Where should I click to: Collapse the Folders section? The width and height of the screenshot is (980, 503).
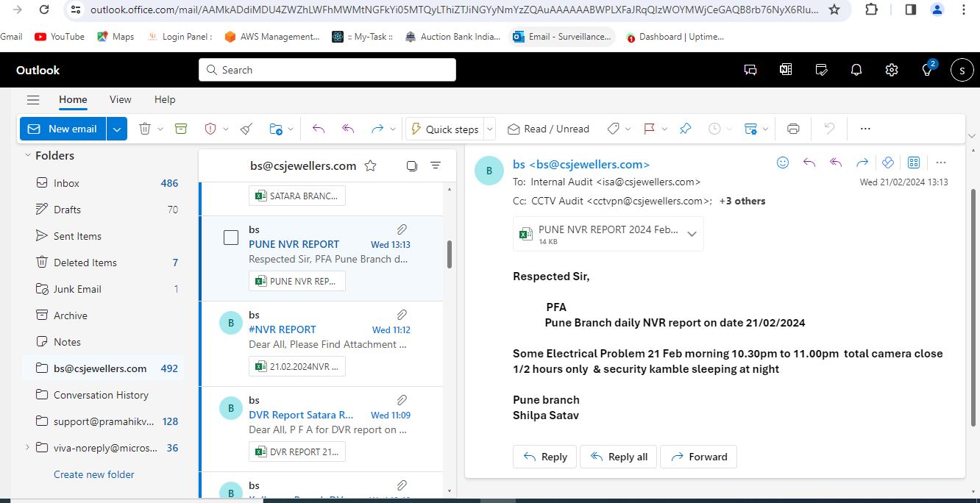(x=27, y=155)
